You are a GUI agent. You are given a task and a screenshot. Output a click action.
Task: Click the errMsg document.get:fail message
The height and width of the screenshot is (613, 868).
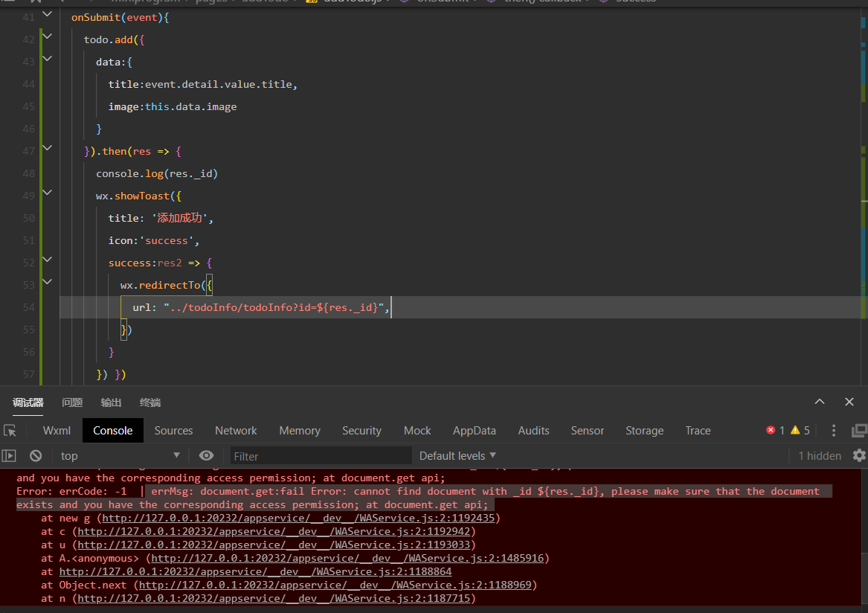423,498
